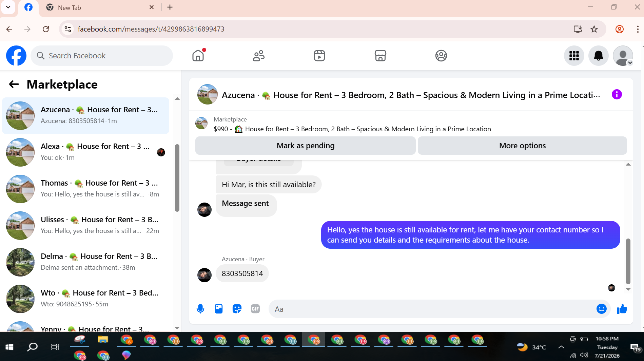
Task: Open the account profile menu
Action: [623, 56]
